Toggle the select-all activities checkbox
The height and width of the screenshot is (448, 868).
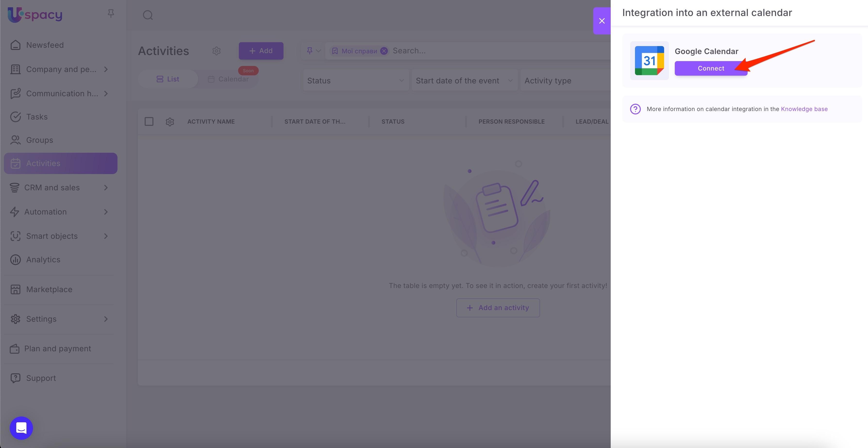149,121
